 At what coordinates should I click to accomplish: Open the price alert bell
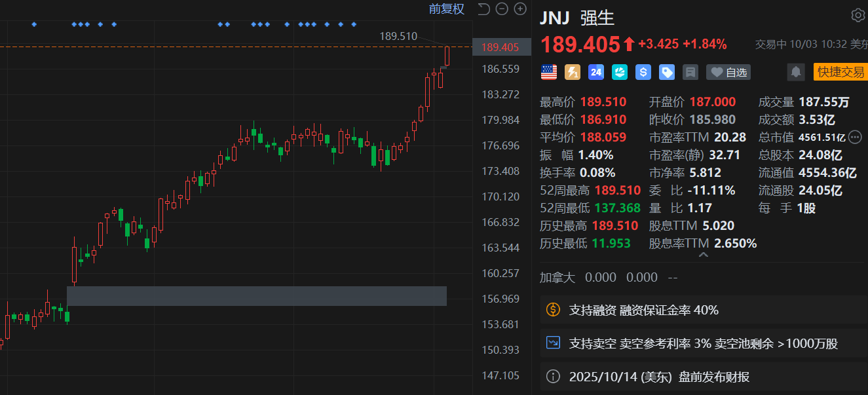pyautogui.click(x=797, y=72)
